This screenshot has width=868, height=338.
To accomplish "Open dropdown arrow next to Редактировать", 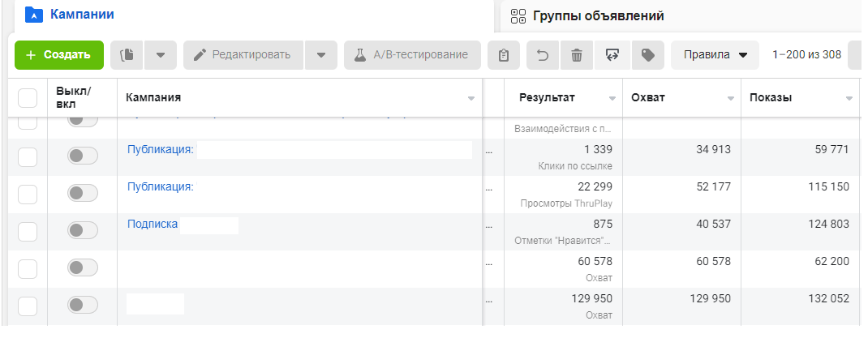I will pos(321,55).
